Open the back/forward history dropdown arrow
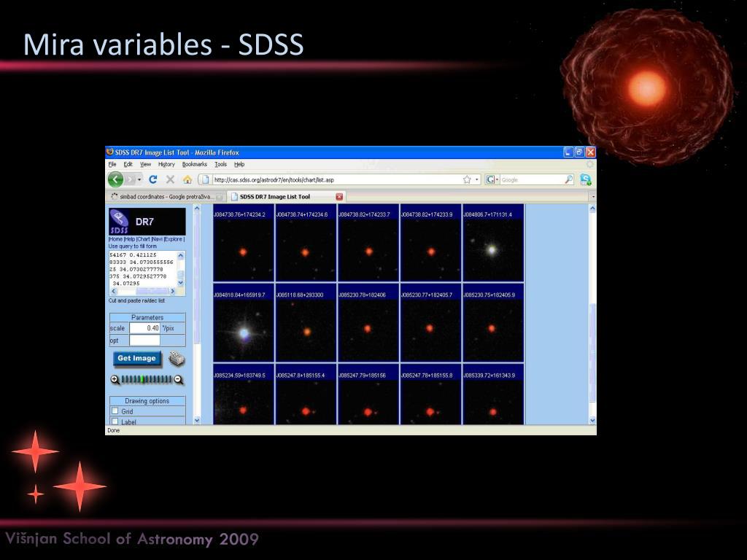Viewport: 747px width, 560px height. coord(139,179)
